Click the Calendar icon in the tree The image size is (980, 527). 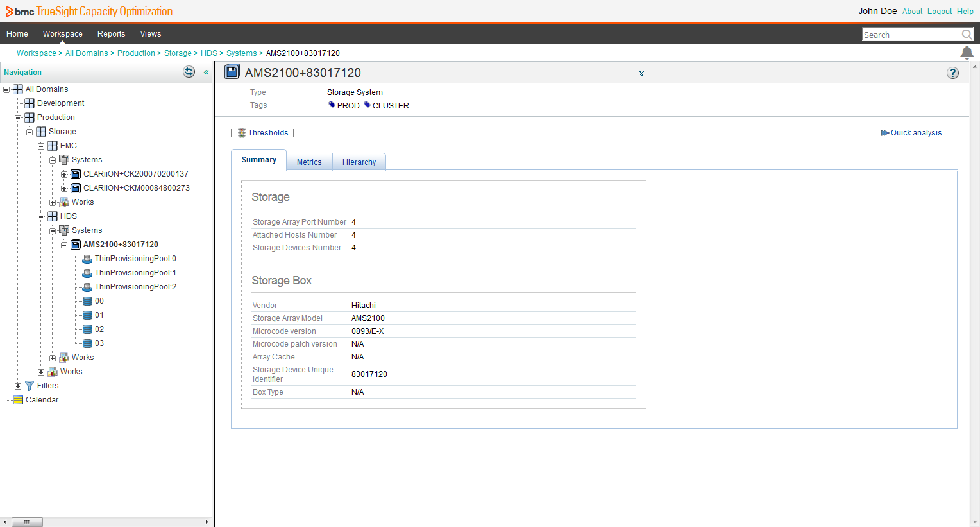pyautogui.click(x=18, y=400)
